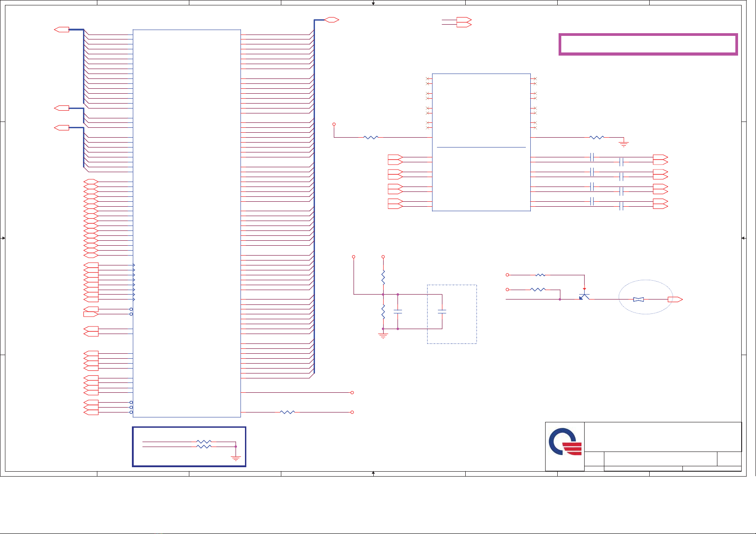Click the output port right of the dotted ellipse
Screen dimensions: 756x534
tap(675, 300)
